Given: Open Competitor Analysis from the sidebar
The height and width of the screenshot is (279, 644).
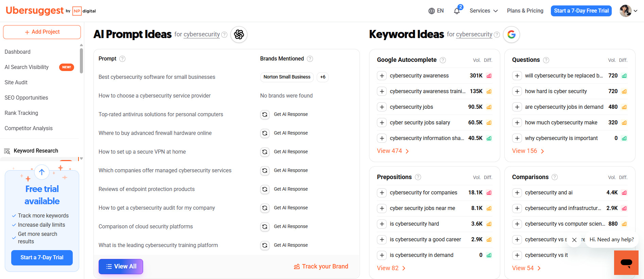Looking at the screenshot, I should tap(28, 128).
